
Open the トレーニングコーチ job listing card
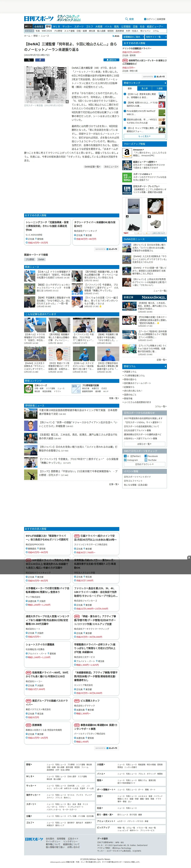click(x=47, y=232)
